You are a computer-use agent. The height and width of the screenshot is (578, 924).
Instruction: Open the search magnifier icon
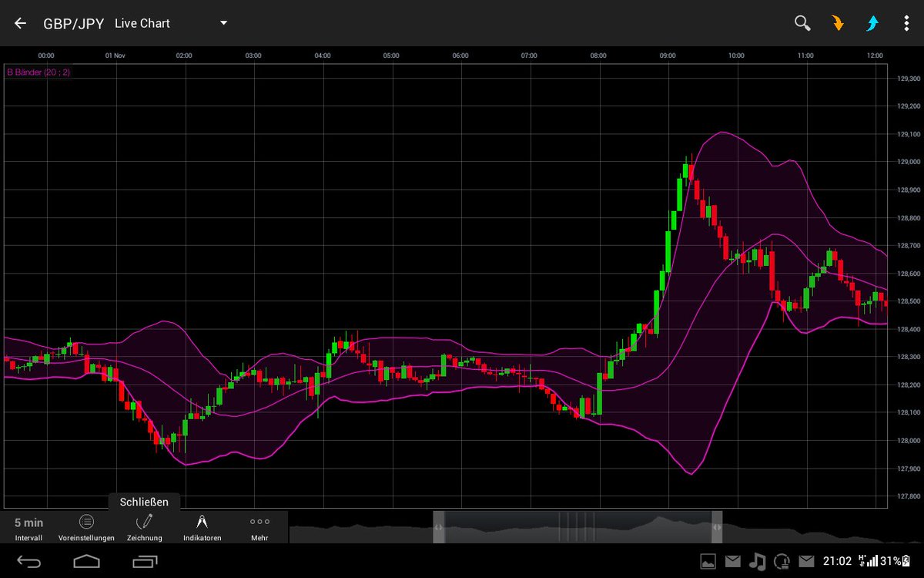click(802, 23)
